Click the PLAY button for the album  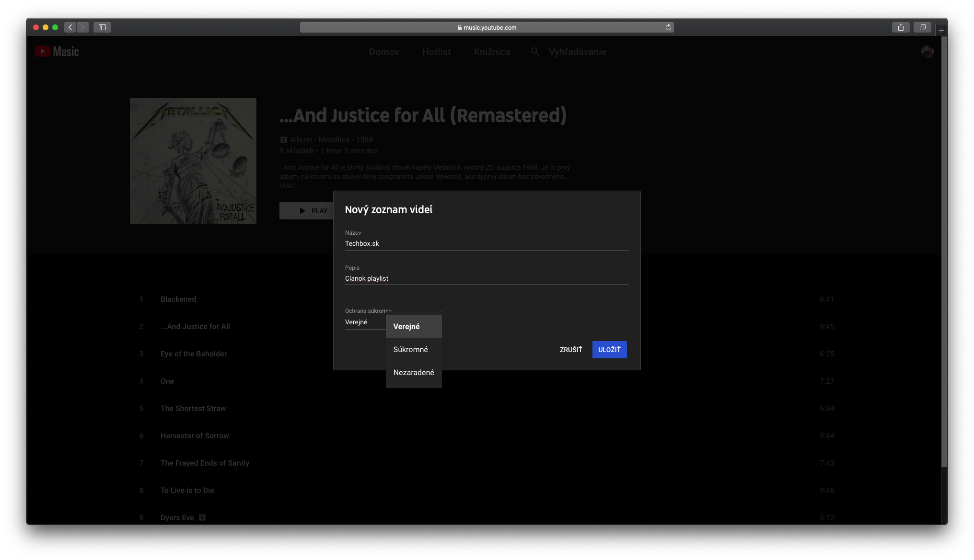(x=307, y=211)
